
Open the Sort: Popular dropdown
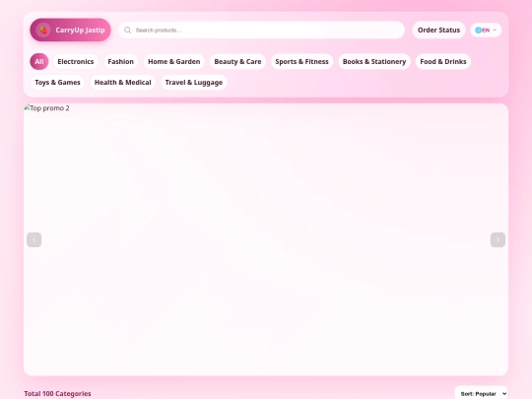(481, 393)
